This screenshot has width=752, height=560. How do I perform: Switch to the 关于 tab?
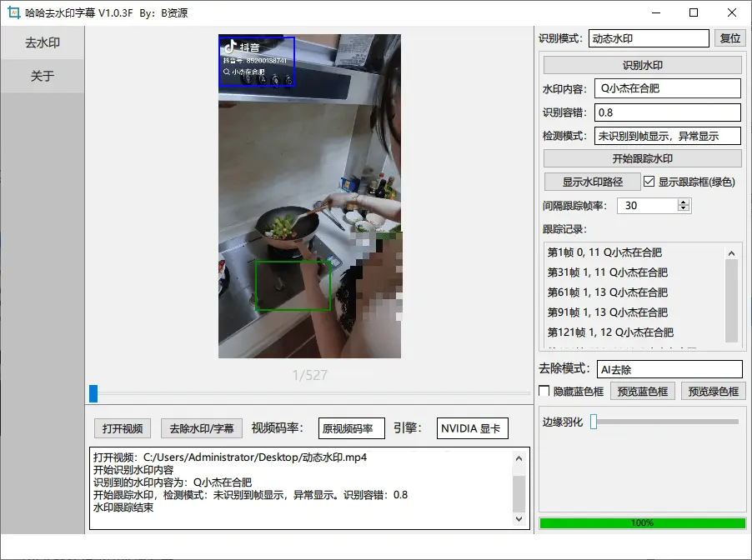click(x=41, y=76)
